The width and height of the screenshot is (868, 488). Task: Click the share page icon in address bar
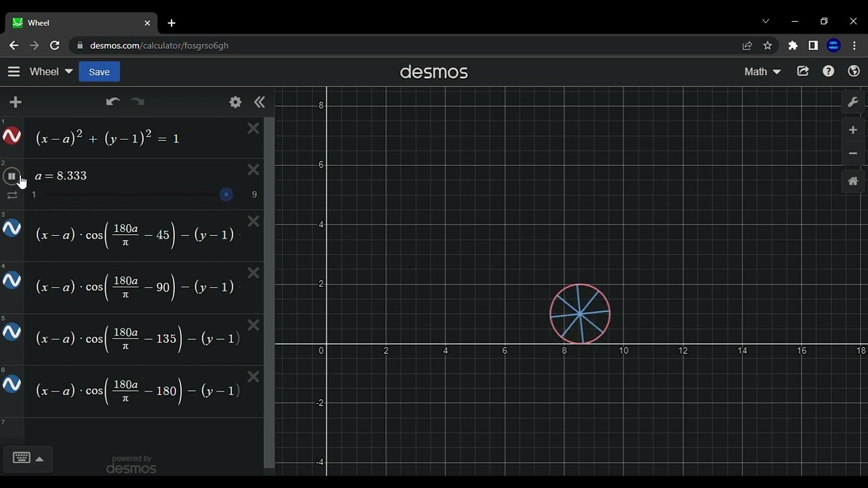point(747,45)
